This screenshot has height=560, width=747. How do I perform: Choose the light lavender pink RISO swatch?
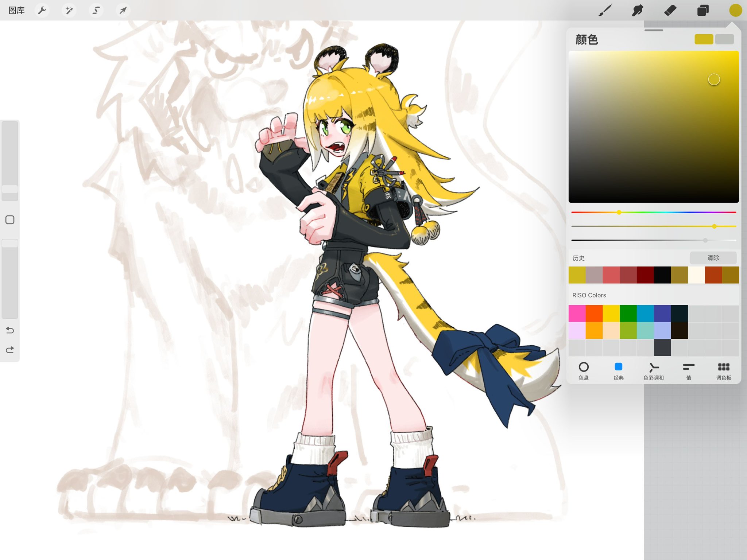click(577, 330)
